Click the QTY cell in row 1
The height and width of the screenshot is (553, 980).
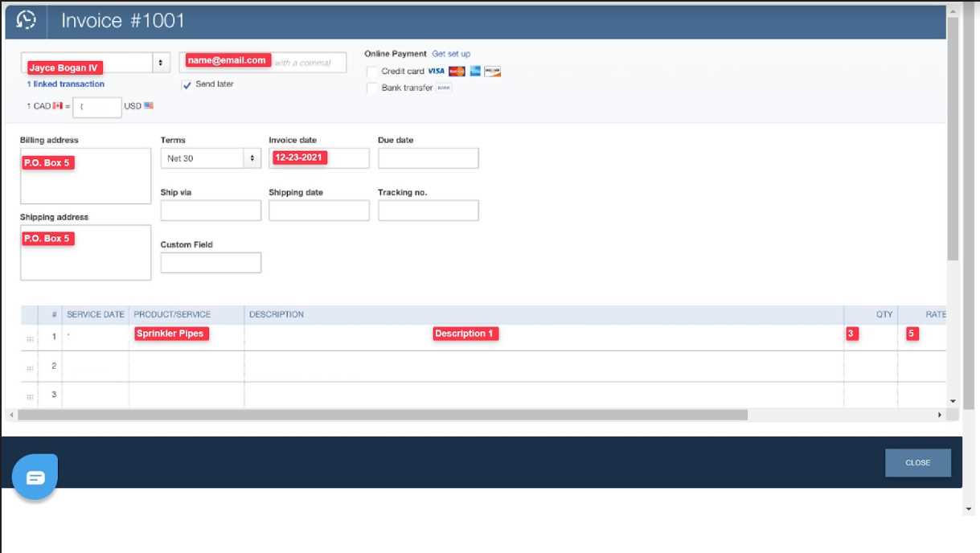tap(871, 337)
